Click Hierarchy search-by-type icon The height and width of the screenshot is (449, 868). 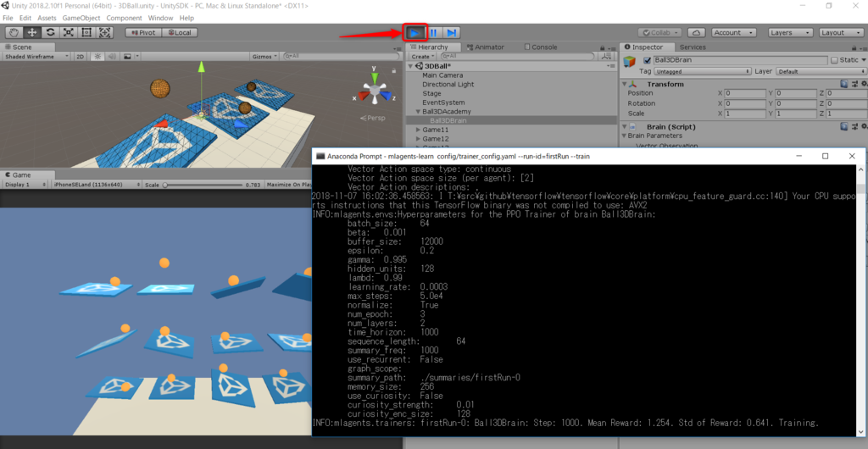[607, 57]
